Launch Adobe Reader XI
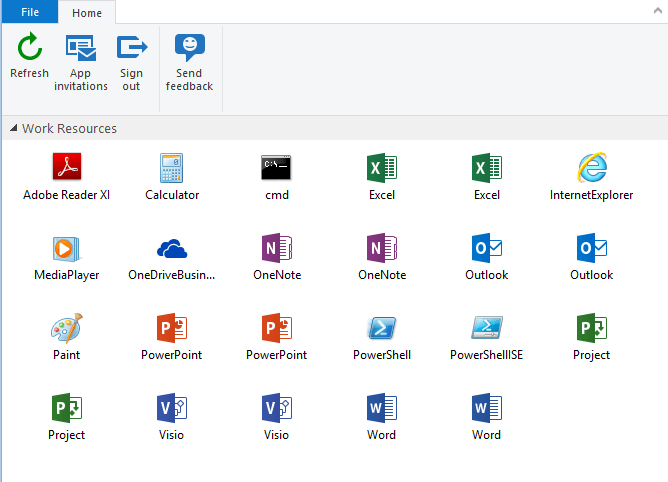Image resolution: width=668 pixels, height=482 pixels. [66, 176]
